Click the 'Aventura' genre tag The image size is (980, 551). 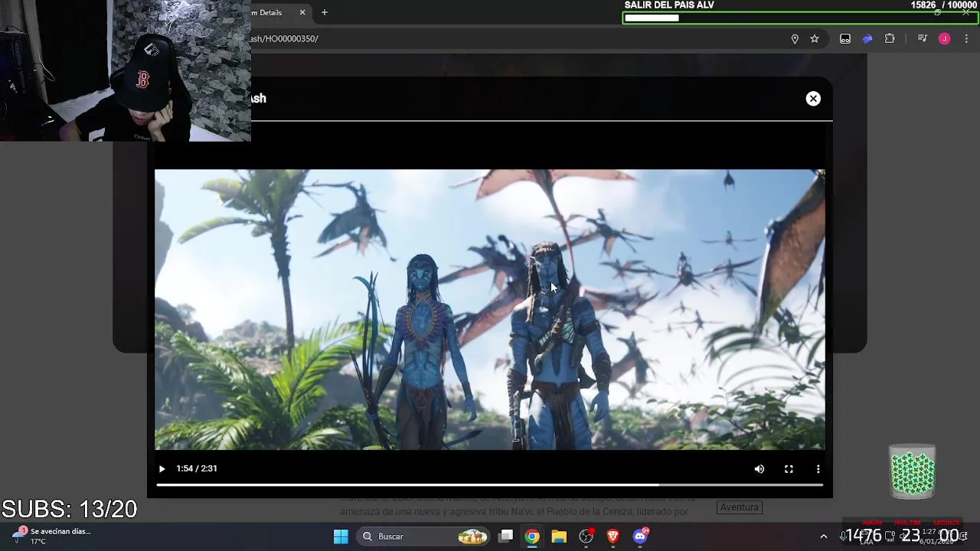coord(739,507)
